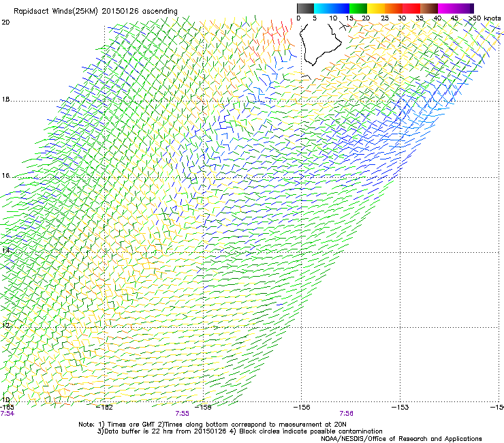This screenshot has width=504, height=443.
Task: Click the 'Data buffer is 22 hrs' note line
Action: click(x=240, y=431)
